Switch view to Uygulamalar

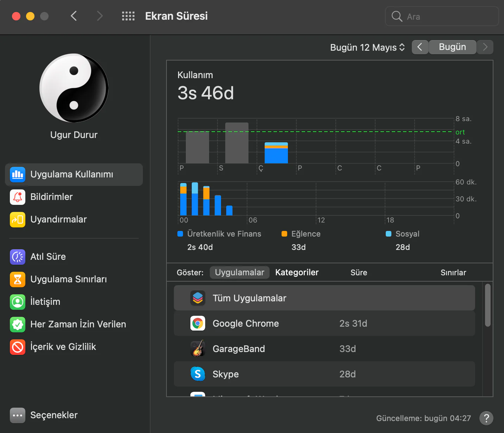coord(239,272)
